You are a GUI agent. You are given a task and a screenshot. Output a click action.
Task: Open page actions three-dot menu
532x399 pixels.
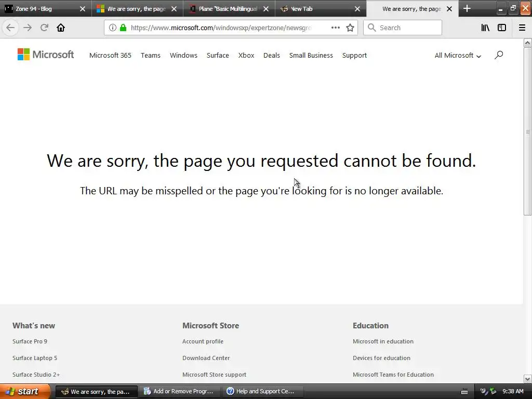336,28
